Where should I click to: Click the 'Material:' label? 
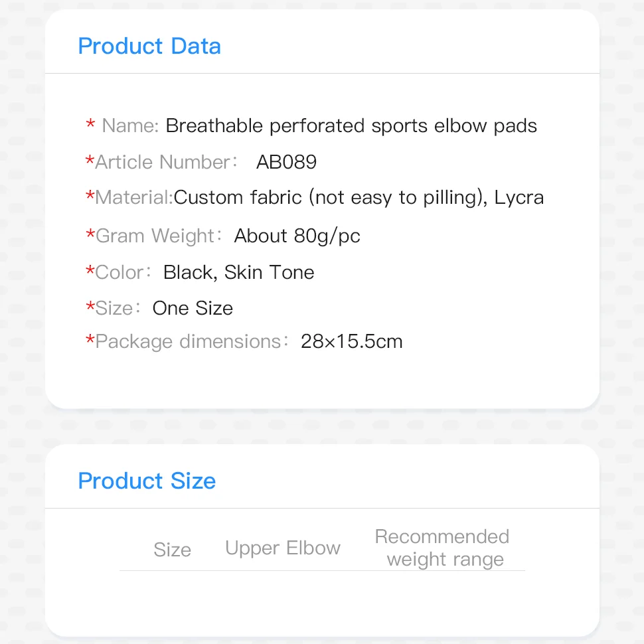click(x=134, y=197)
